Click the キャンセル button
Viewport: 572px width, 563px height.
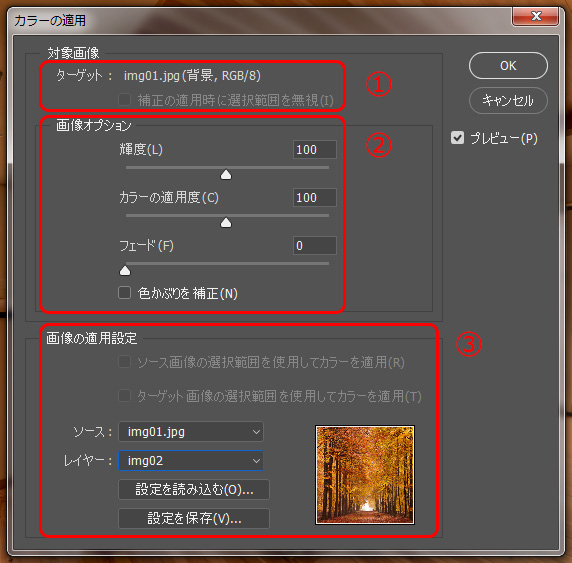pos(508,100)
